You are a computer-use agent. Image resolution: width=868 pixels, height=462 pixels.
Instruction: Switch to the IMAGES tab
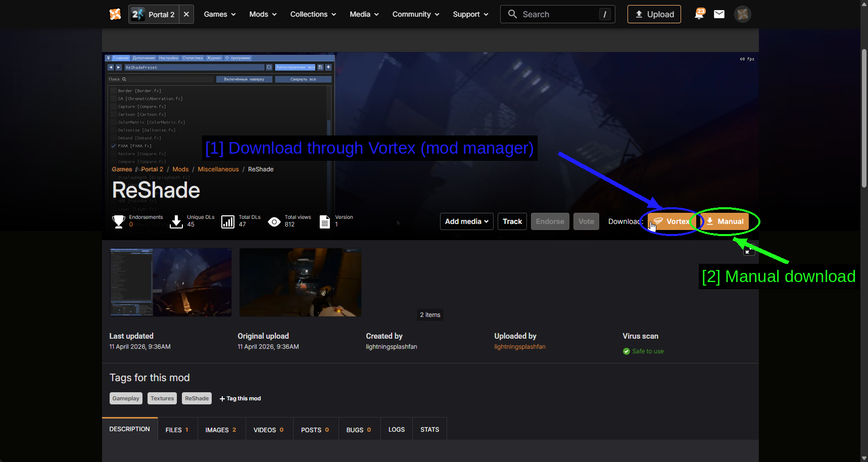[x=221, y=430]
